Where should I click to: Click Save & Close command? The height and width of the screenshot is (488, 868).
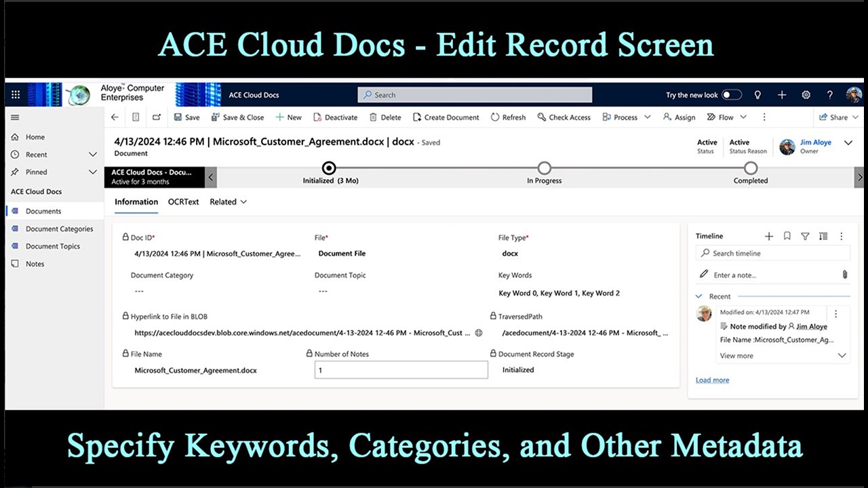click(237, 117)
